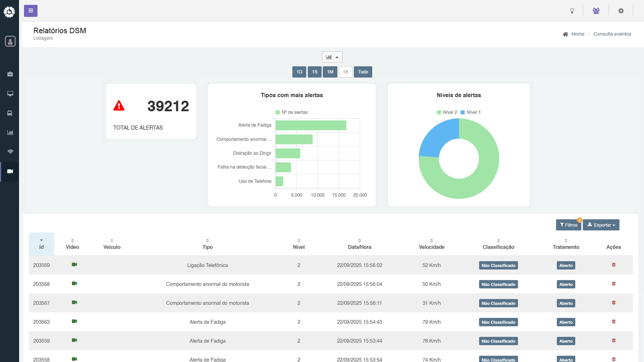
Task: Select the Tudo time range tab
Action: (x=363, y=72)
